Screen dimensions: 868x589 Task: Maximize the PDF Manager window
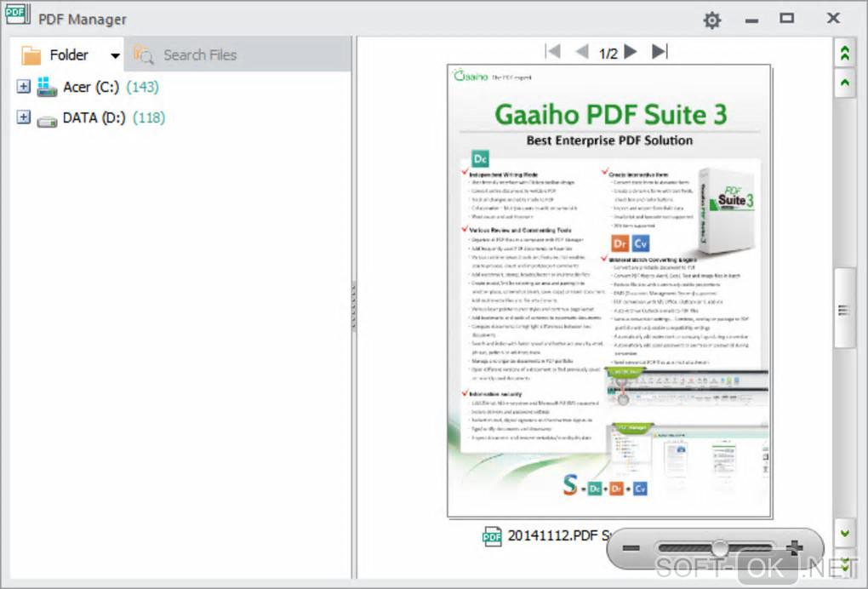(x=786, y=19)
